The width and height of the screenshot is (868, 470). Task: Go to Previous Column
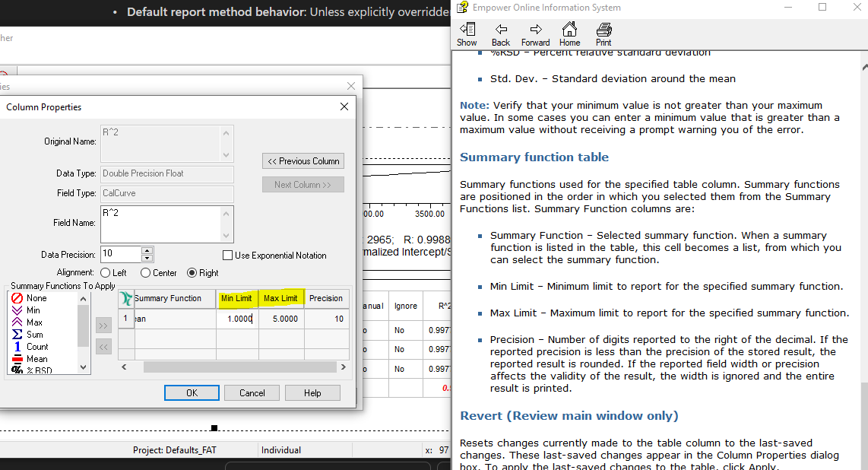(x=303, y=161)
